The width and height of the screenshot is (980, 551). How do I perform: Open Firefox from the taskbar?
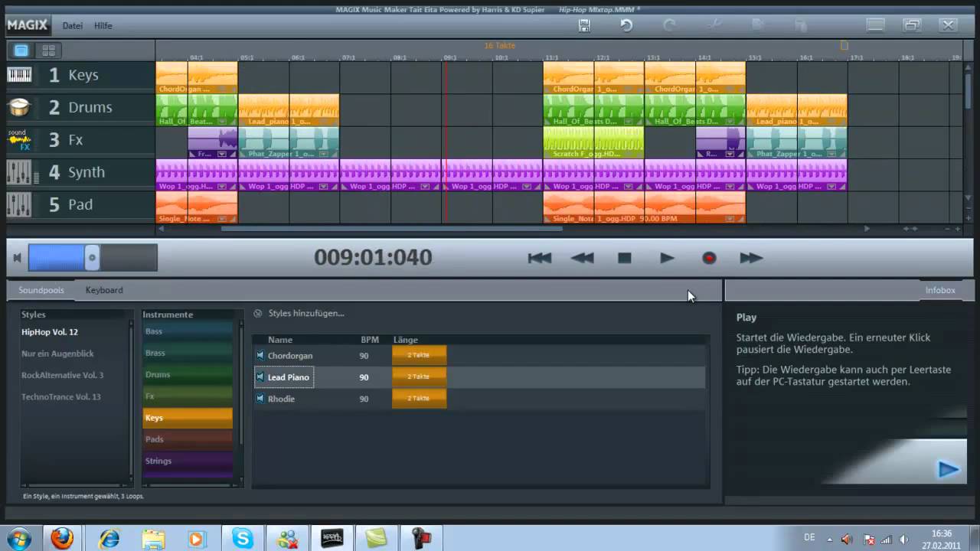pos(63,538)
